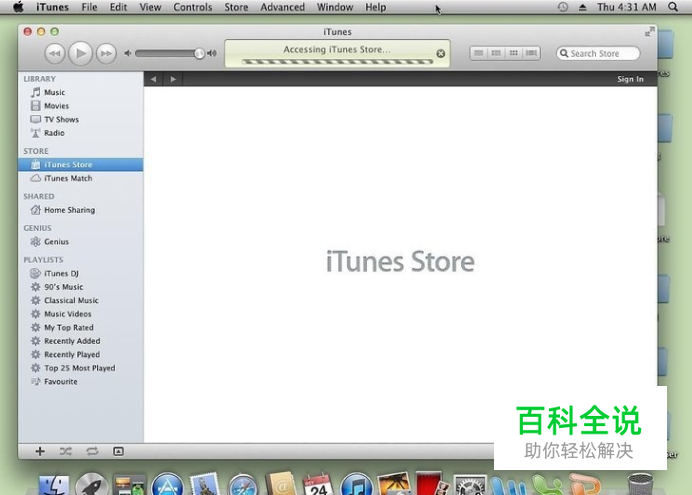Screen dimensions: 692x495
Task: Click the Play button in iTunes
Action: (80, 53)
